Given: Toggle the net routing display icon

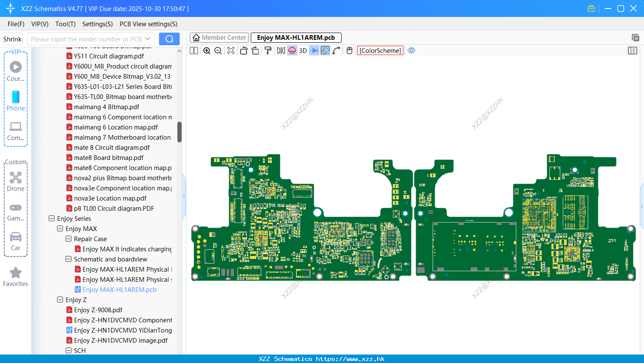Looking at the screenshot, I should [325, 50].
